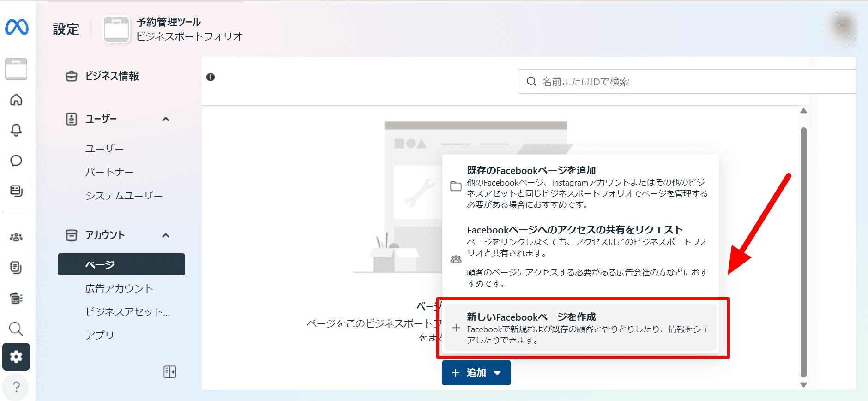Open the business listing icon in rail
The width and height of the screenshot is (868, 401).
(16, 298)
